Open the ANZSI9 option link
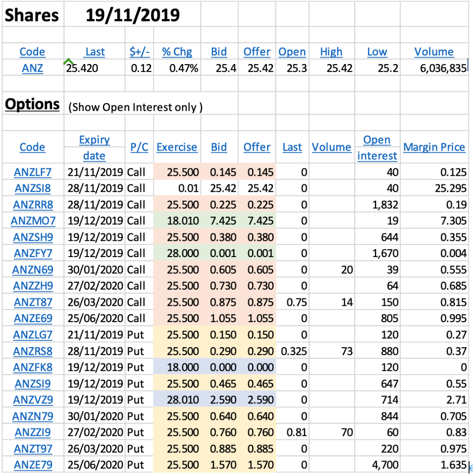Image resolution: width=473 pixels, height=476 pixels. click(x=33, y=383)
